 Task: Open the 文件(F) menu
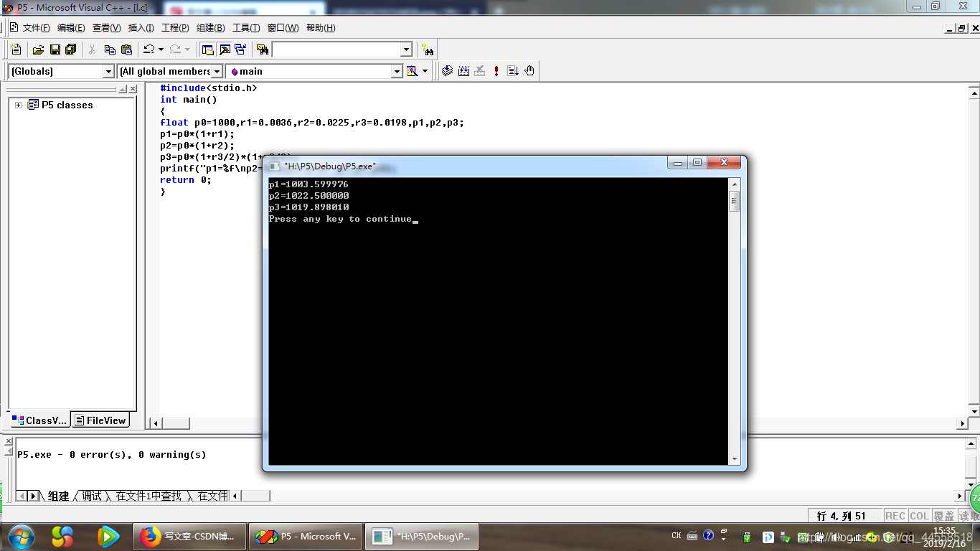click(x=36, y=28)
